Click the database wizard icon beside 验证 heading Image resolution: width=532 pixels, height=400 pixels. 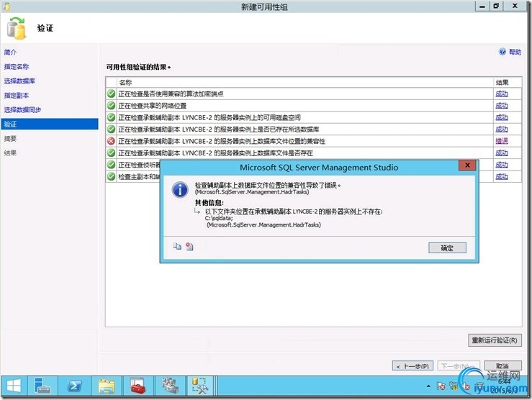pos(16,29)
